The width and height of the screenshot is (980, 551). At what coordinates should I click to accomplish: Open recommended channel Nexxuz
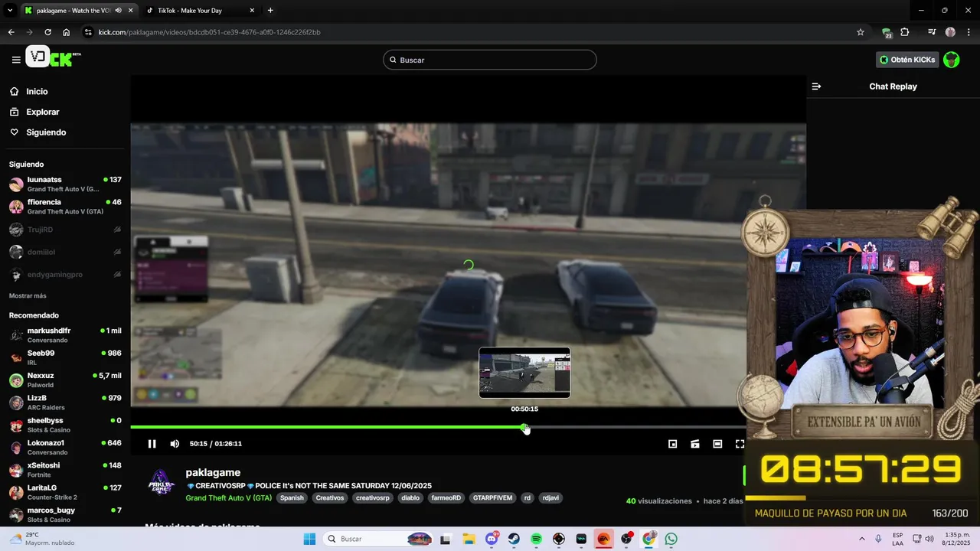65,380
